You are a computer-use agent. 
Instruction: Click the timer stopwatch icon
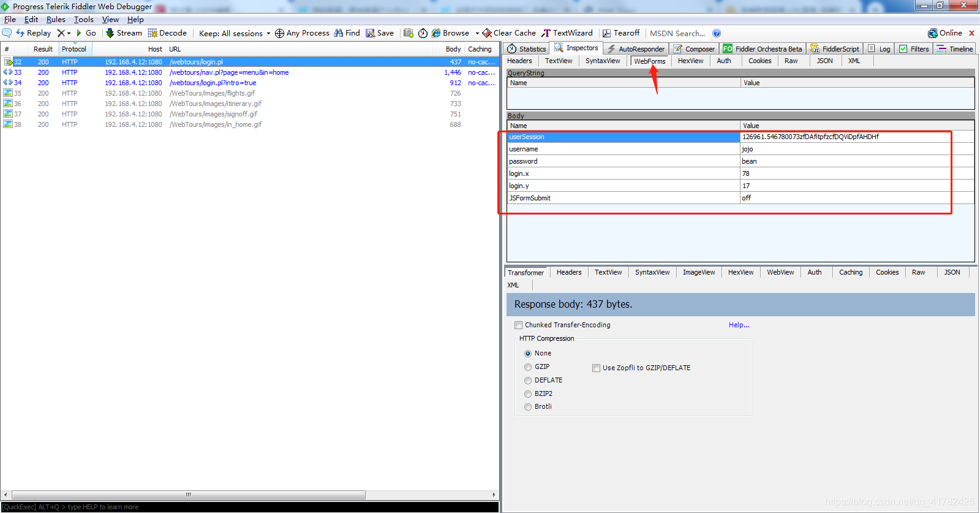pos(423,33)
